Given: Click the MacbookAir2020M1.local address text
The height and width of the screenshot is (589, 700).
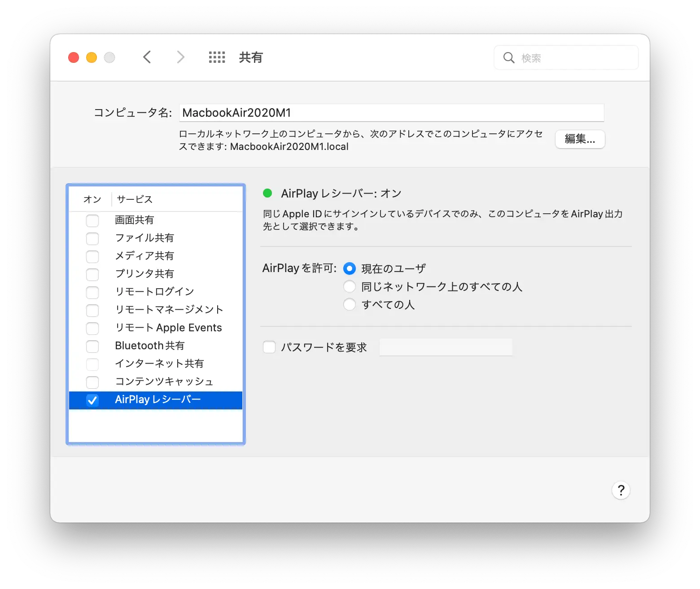Looking at the screenshot, I should tap(289, 146).
